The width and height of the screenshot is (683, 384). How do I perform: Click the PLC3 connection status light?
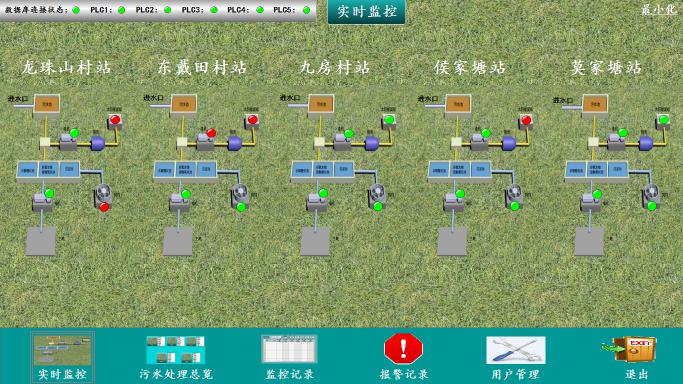(x=214, y=10)
